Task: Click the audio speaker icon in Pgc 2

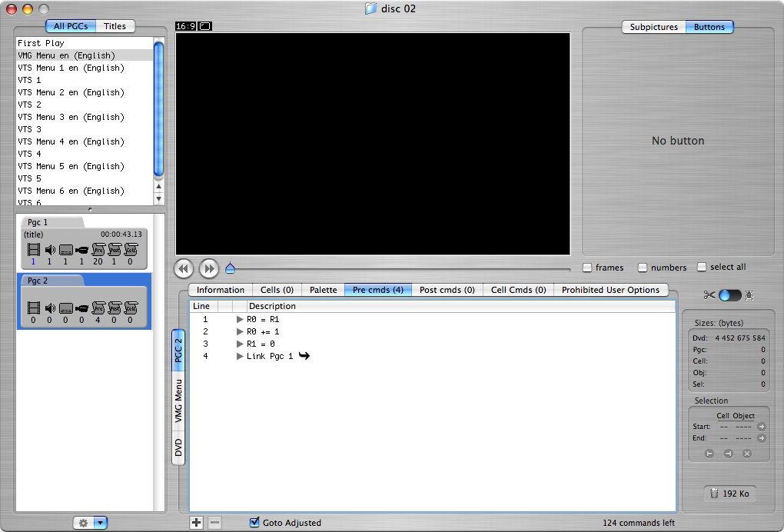Action: pos(50,308)
